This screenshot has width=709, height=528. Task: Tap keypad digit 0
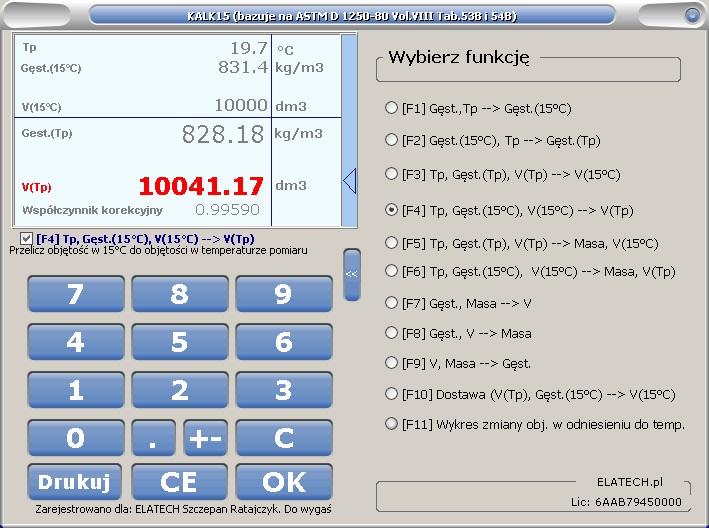76,438
